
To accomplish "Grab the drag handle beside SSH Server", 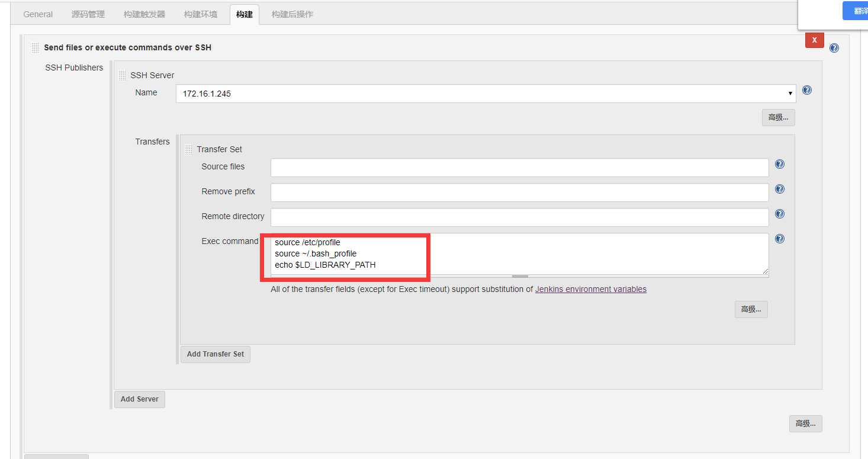I will (x=123, y=75).
